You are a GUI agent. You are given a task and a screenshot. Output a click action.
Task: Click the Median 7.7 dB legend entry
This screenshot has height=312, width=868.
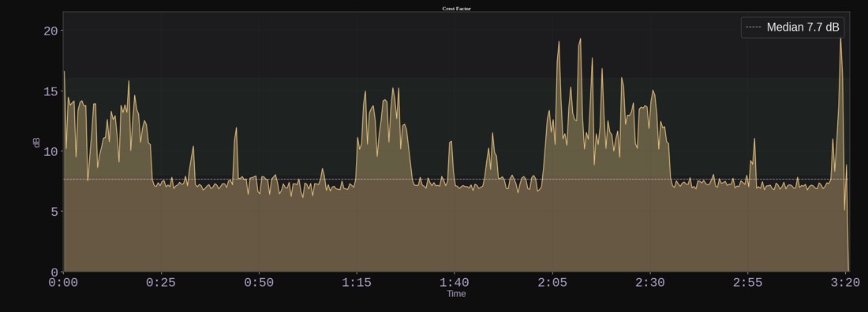pyautogui.click(x=792, y=27)
